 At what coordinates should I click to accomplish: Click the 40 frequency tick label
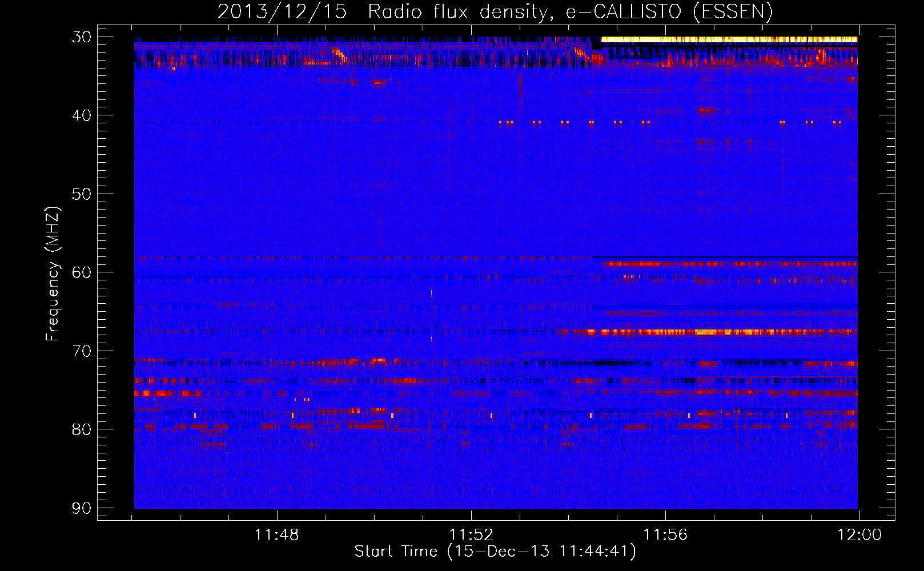[82, 115]
